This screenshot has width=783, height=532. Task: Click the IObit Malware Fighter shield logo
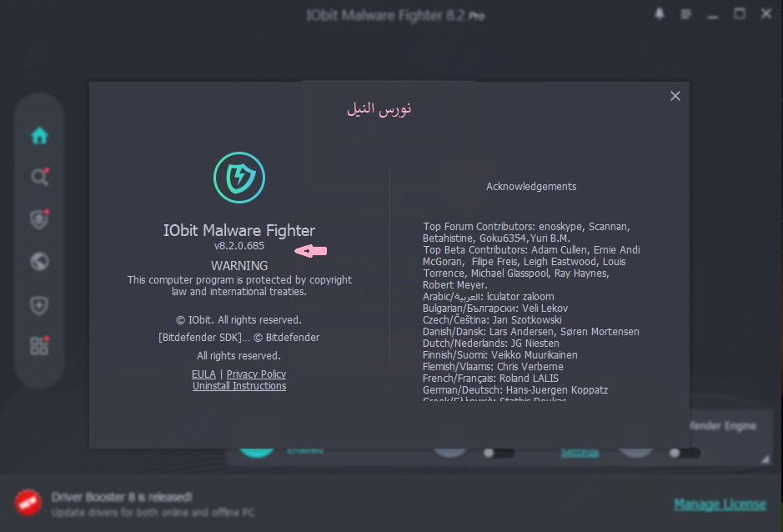pos(239,177)
